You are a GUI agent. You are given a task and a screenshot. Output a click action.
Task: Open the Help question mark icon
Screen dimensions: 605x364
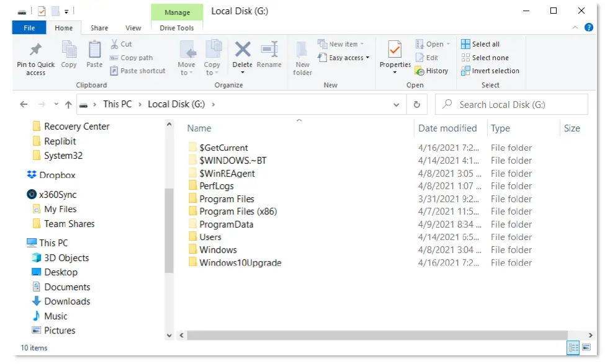(x=589, y=28)
